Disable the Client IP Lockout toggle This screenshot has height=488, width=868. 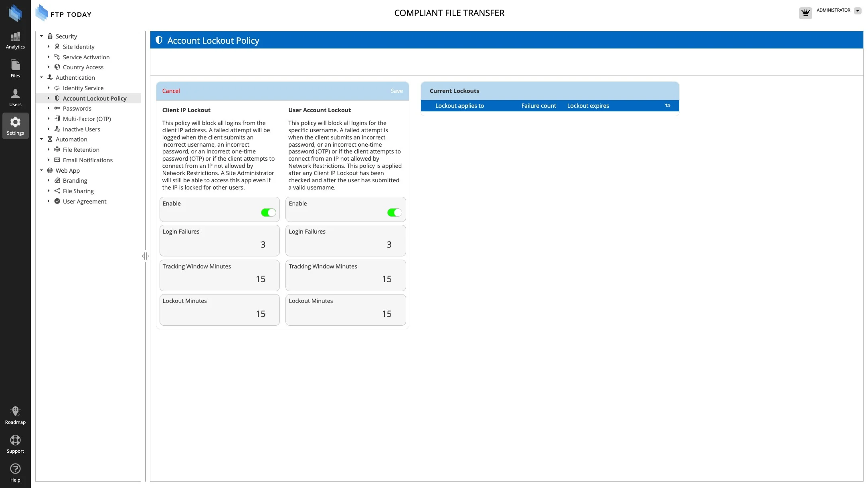(x=268, y=213)
